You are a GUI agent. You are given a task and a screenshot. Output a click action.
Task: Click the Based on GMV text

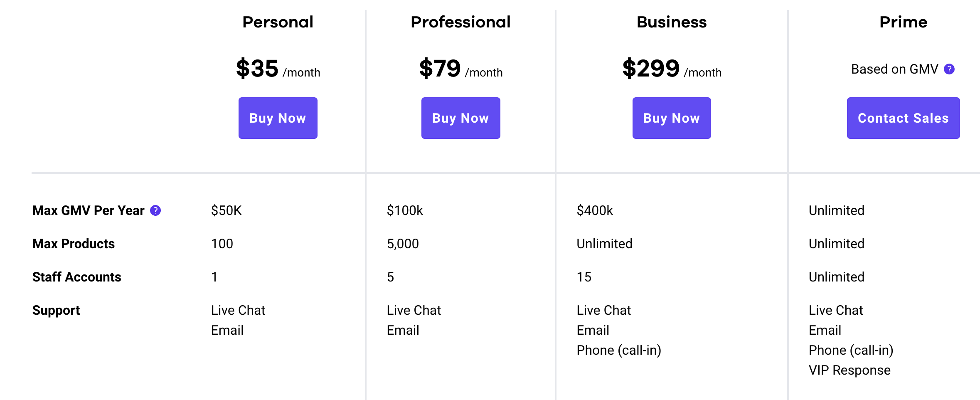click(894, 69)
